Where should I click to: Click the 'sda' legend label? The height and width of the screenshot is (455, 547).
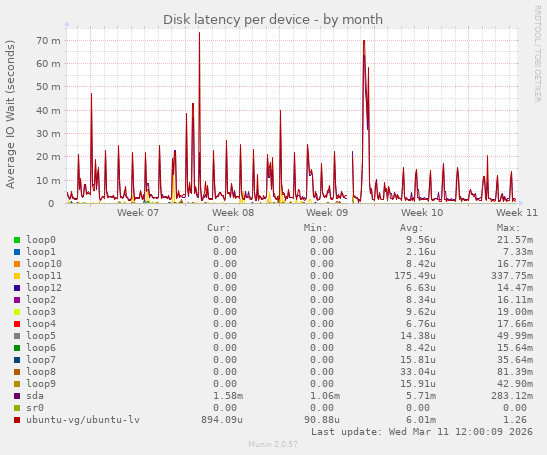(x=35, y=396)
